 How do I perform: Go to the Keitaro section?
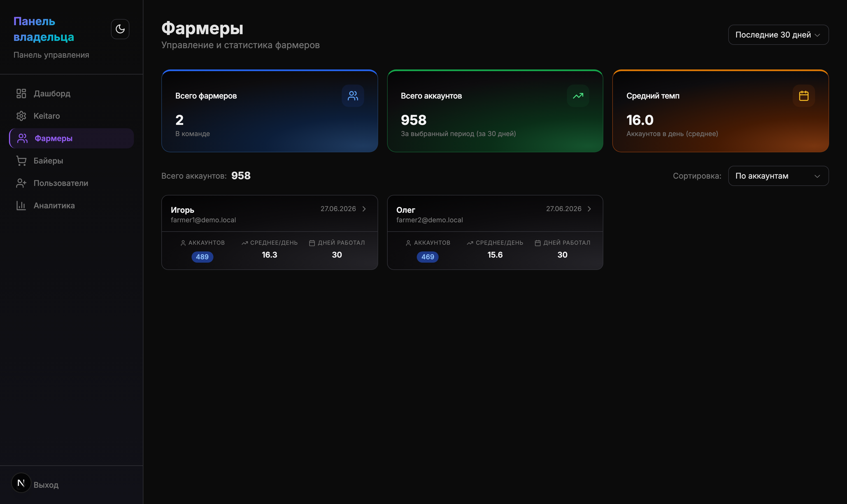point(71,116)
